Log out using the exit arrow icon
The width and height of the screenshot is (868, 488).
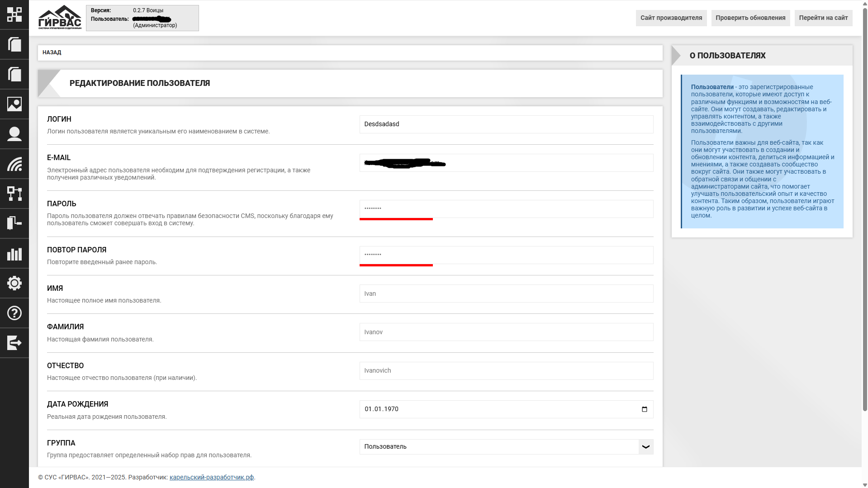[14, 343]
